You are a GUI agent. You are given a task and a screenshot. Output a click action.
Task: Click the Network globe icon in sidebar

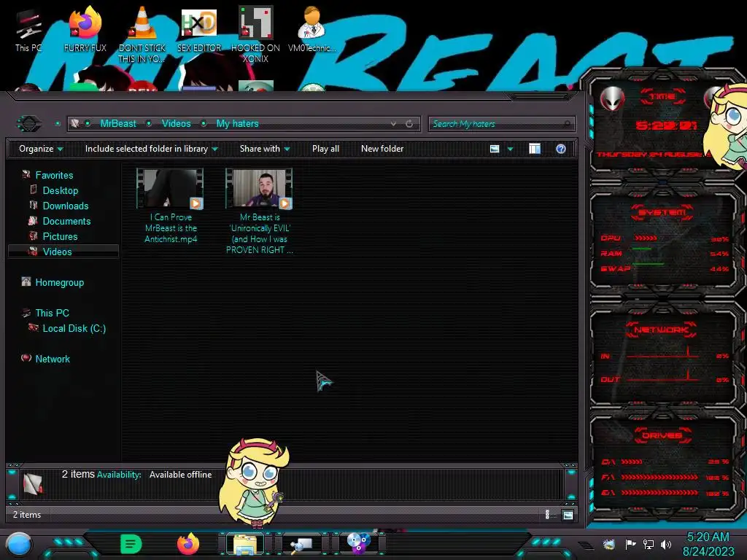[26, 358]
